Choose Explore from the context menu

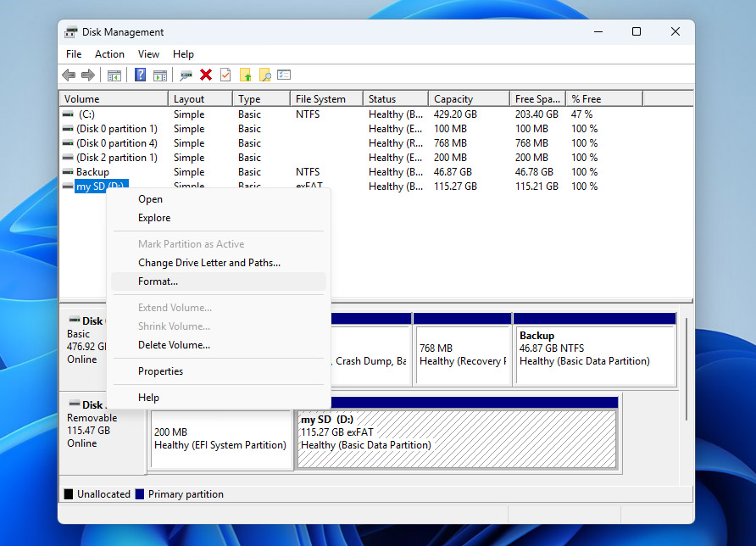pyautogui.click(x=219, y=218)
